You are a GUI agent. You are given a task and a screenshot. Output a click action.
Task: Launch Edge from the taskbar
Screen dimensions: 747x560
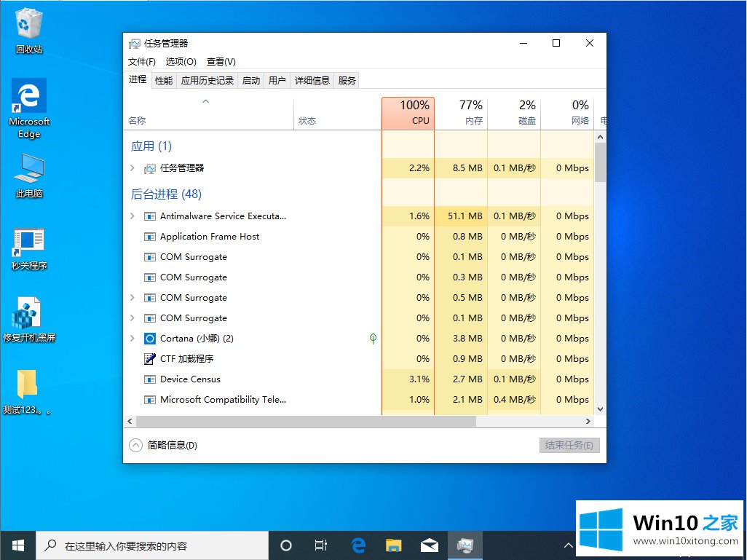357,545
